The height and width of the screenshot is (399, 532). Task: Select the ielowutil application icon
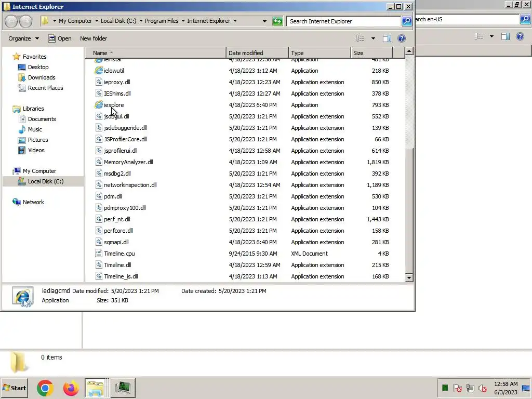99,71
